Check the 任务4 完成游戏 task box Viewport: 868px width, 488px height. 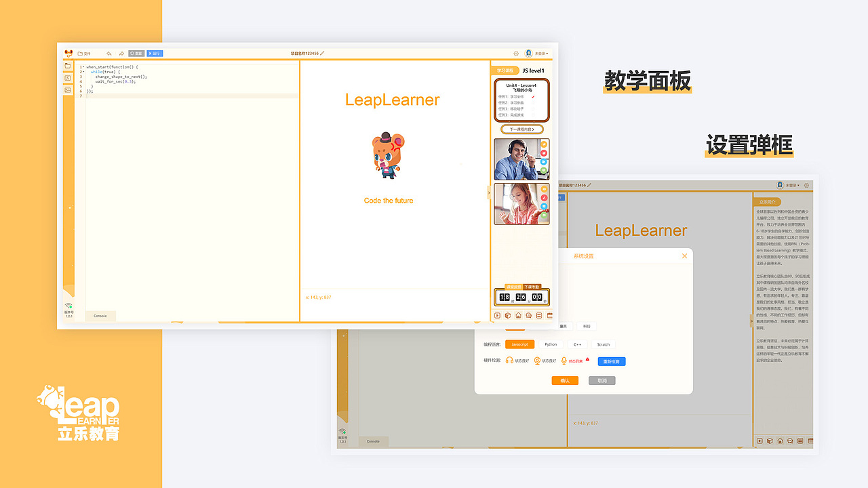pyautogui.click(x=533, y=115)
